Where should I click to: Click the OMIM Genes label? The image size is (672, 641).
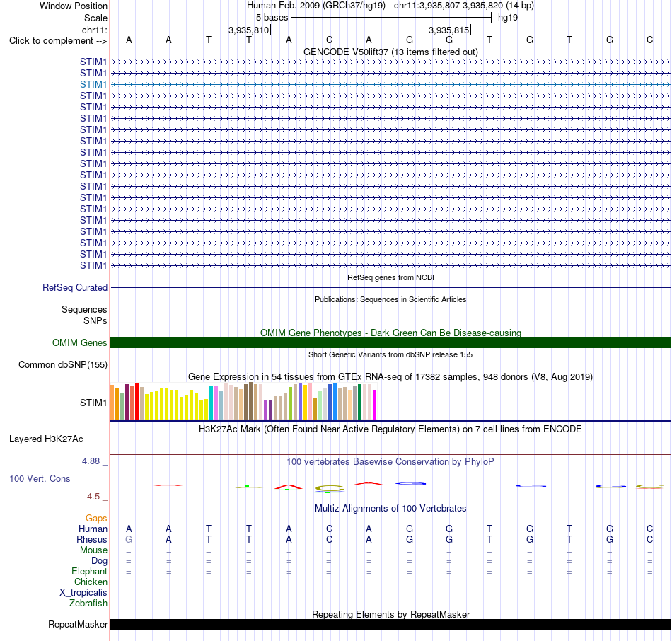[79, 342]
